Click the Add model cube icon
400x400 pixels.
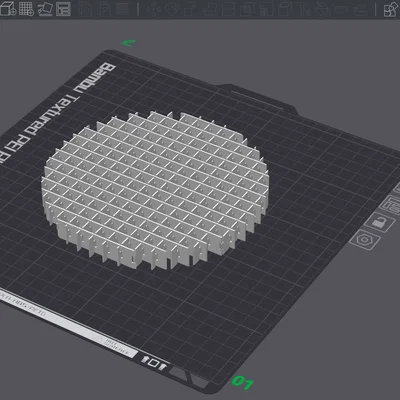[8, 9]
